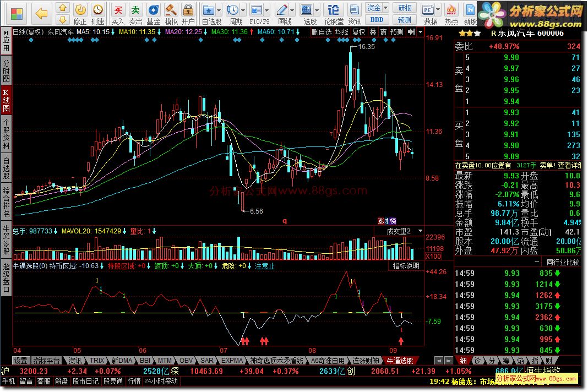This screenshot has width=588, height=392.
Task: Select the 连涨财神 indicator tab
Action: coord(366,361)
